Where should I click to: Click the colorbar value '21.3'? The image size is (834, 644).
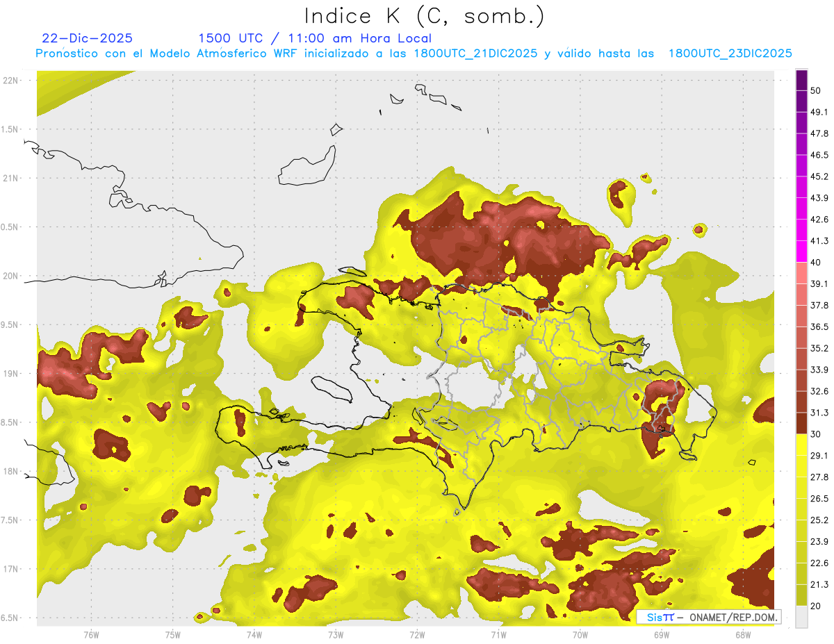(x=819, y=584)
